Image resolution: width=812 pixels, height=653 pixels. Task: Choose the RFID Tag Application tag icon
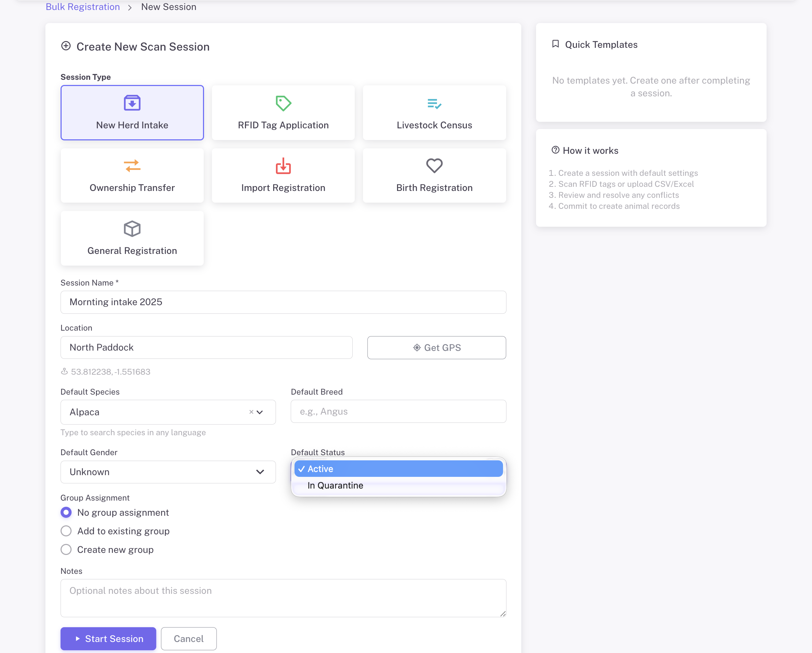pos(283,103)
